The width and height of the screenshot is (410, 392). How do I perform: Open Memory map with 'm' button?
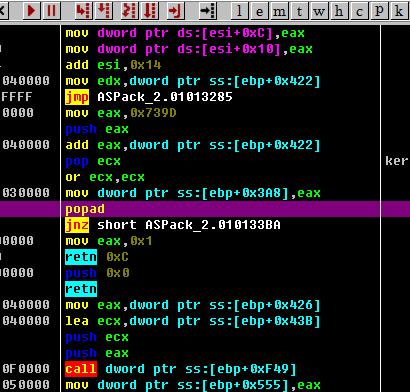point(279,11)
